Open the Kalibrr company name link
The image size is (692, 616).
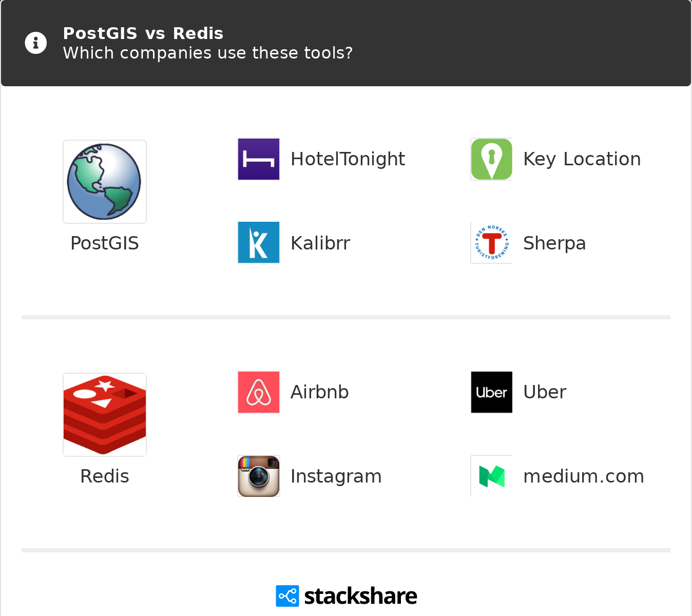[320, 243]
